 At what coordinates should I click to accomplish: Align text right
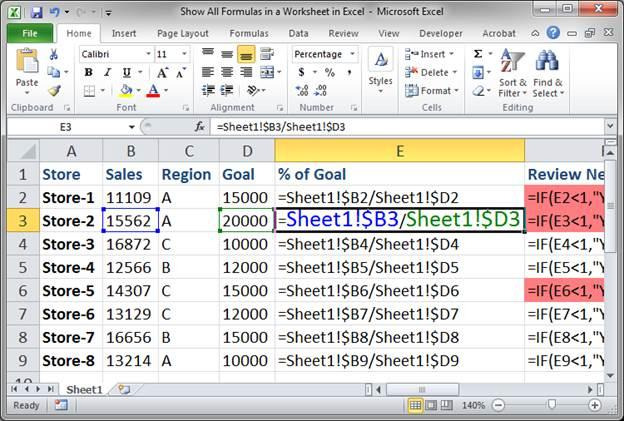point(246,72)
